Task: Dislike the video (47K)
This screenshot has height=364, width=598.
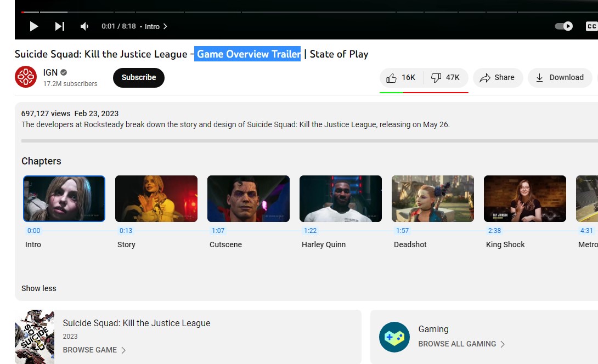Action: pos(446,78)
